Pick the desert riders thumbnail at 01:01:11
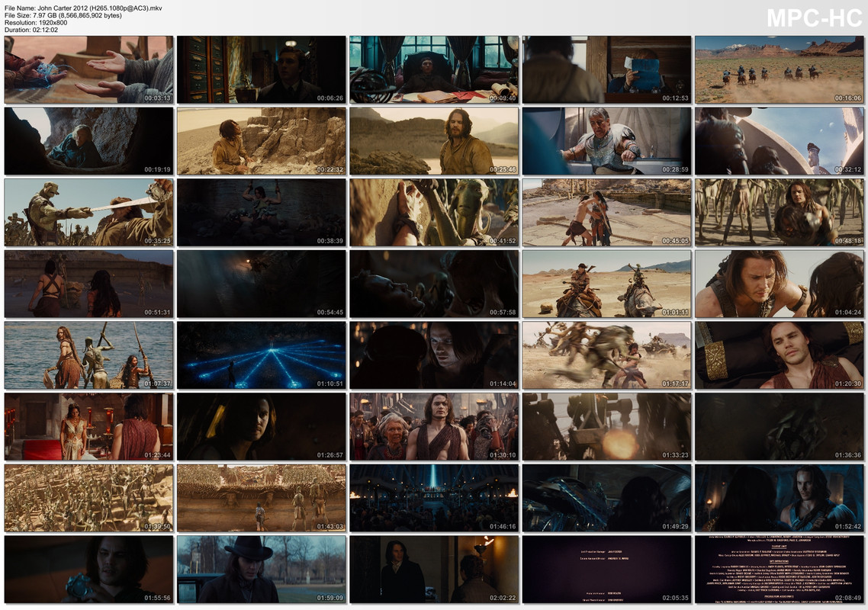Viewport: 868px width, 610px height. click(x=606, y=284)
